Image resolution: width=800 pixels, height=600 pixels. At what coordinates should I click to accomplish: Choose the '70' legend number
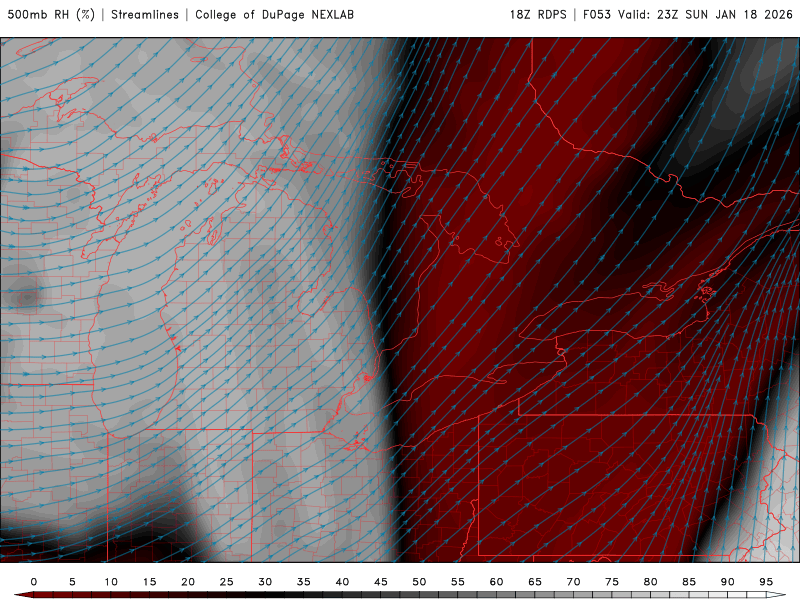(x=573, y=582)
